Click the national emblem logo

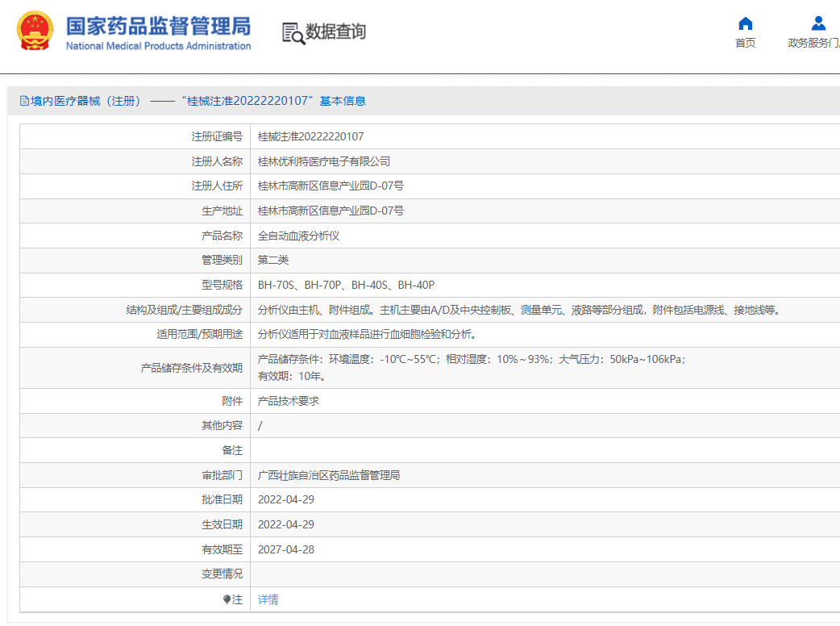[x=35, y=31]
